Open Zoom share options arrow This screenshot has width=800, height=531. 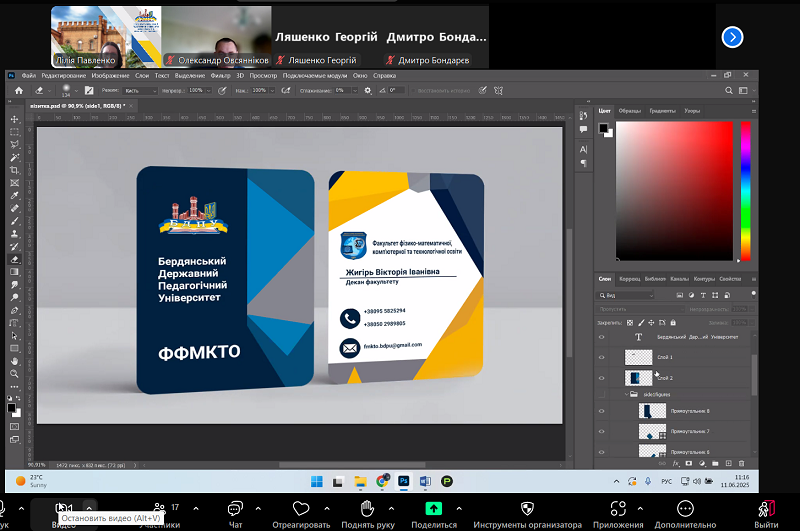(x=459, y=508)
